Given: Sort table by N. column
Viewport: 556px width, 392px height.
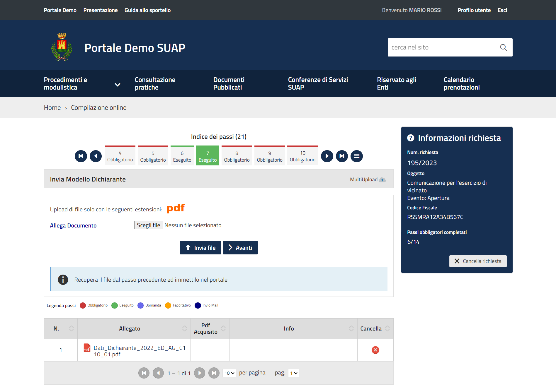Looking at the screenshot, I should coord(71,328).
